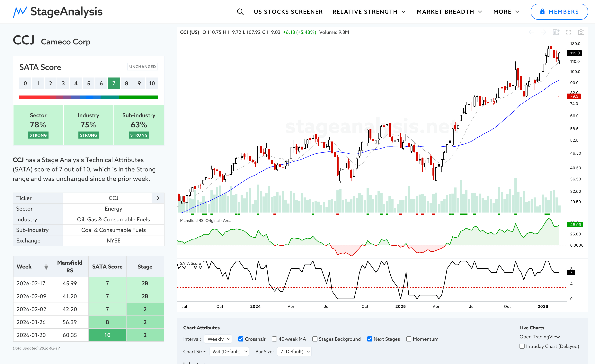Screen dimensions: 595x364
Task: Expand the CCJ ticker row chevron
Action: (158, 198)
